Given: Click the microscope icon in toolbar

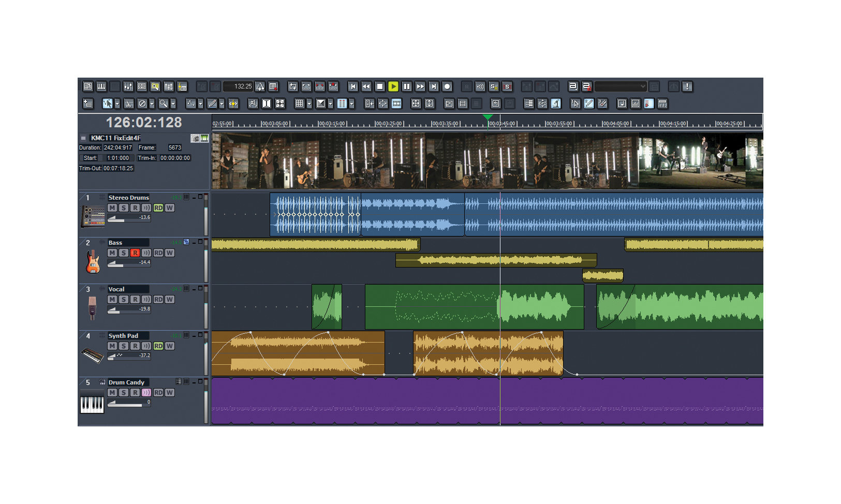Looking at the screenshot, I should click(x=556, y=103).
